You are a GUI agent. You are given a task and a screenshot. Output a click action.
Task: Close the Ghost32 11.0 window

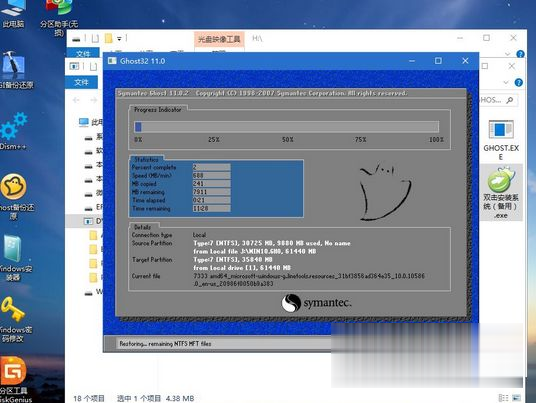click(465, 61)
